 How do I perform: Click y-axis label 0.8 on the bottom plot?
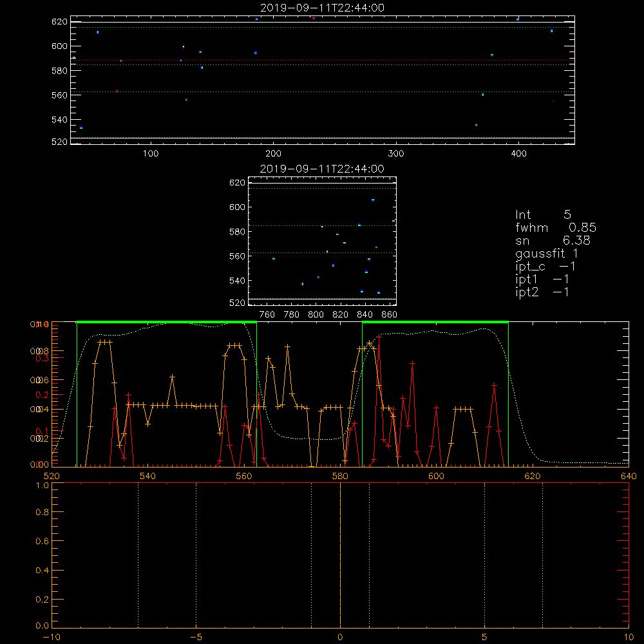[x=43, y=513]
